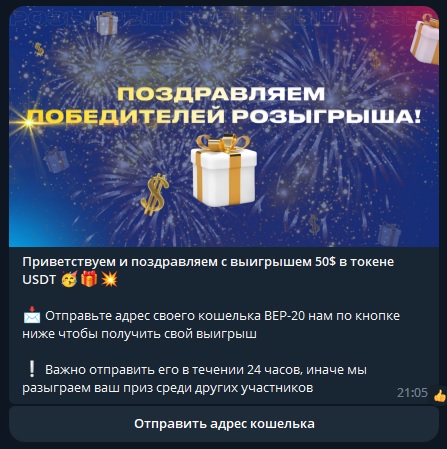
Task: Click the gift box at banner top-right corner
Action: pos(425,39)
